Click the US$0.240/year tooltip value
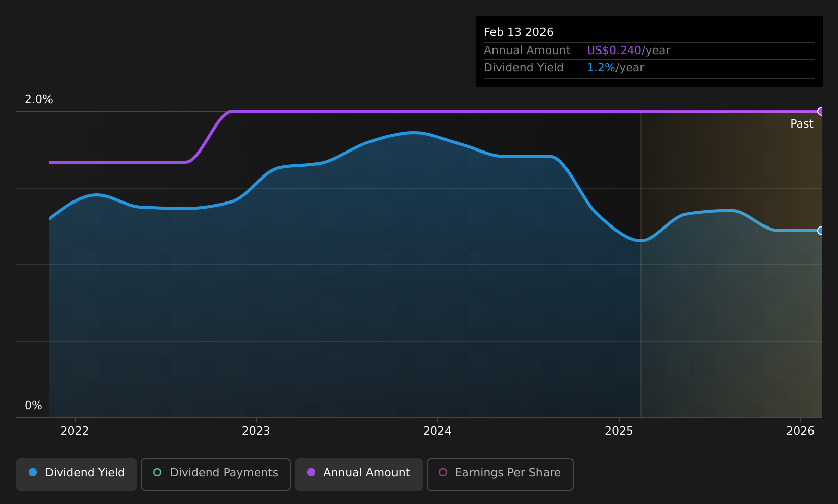Screen dimensions: 838x504 pyautogui.click(x=628, y=51)
